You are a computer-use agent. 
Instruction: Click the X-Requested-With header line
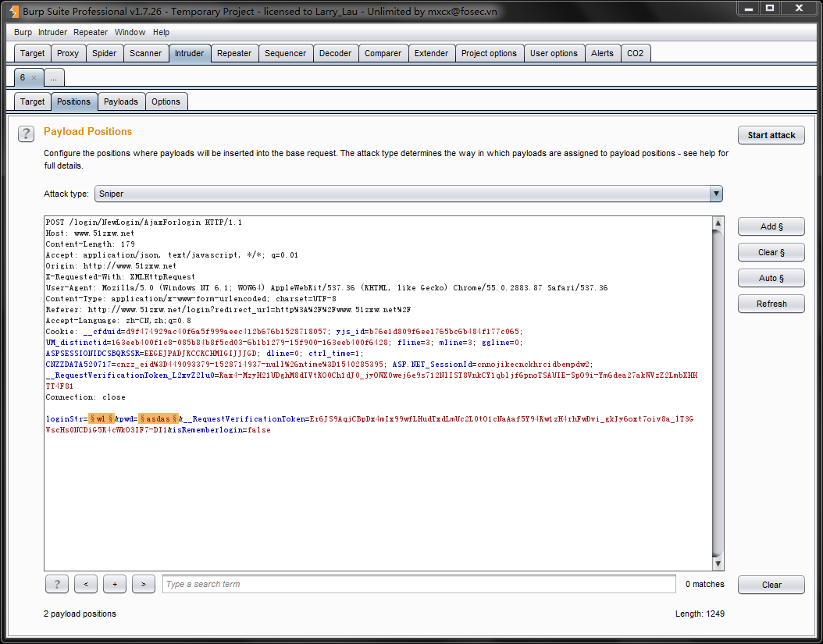point(120,276)
